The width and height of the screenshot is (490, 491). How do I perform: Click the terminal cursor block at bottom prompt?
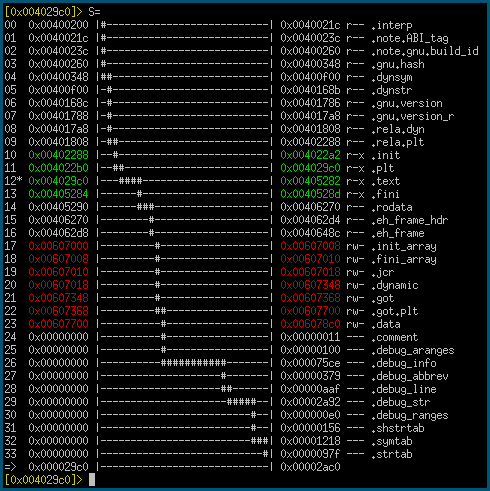pos(92,480)
